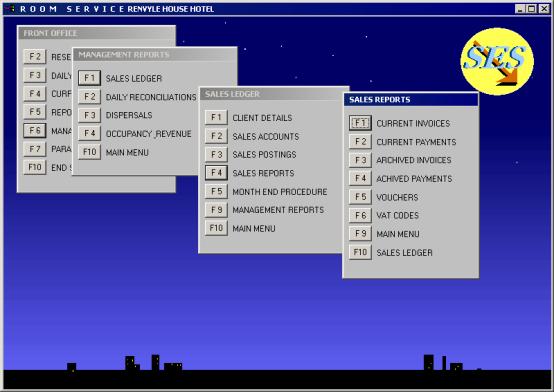Click F5 Month End Procedure button
The width and height of the screenshot is (554, 392).
coord(216,191)
